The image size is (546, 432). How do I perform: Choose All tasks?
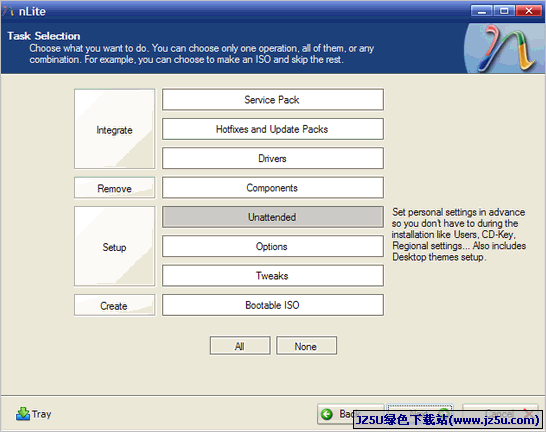coord(240,346)
